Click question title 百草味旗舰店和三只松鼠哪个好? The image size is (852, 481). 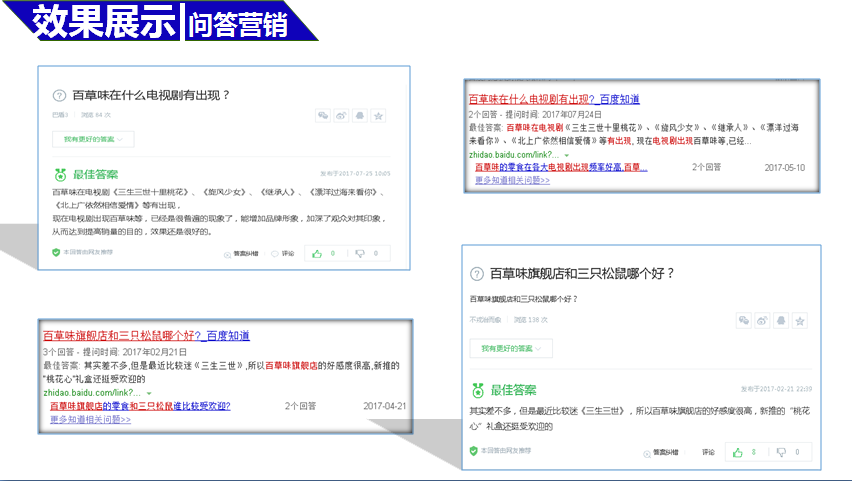click(582, 273)
